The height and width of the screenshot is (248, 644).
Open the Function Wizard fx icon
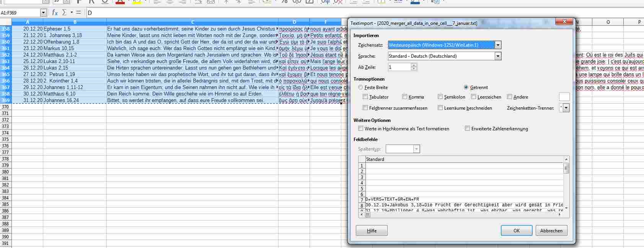(55, 13)
